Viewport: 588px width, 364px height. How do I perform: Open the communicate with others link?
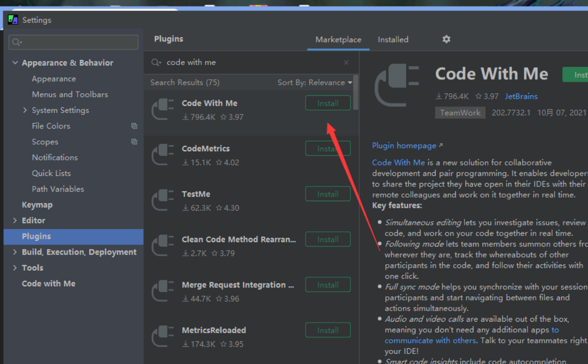430,340
